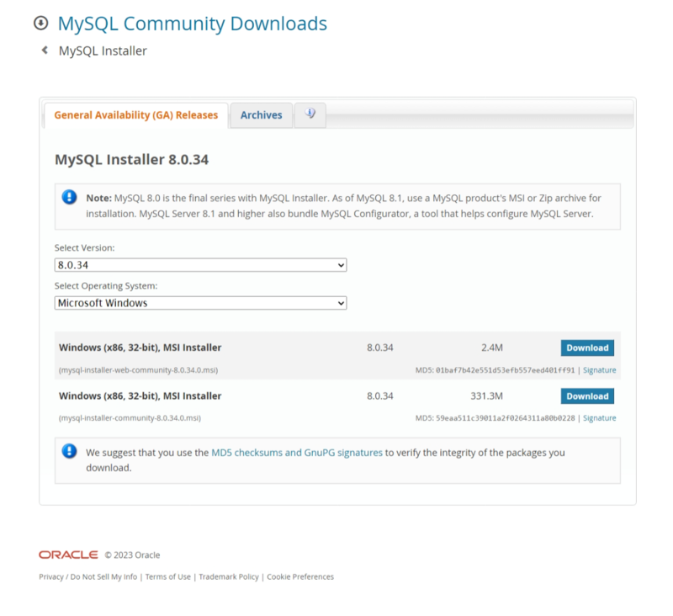Image resolution: width=673 pixels, height=616 pixels.
Task: Go back via the MySQL Installer breadcrumb text
Action: 103,50
